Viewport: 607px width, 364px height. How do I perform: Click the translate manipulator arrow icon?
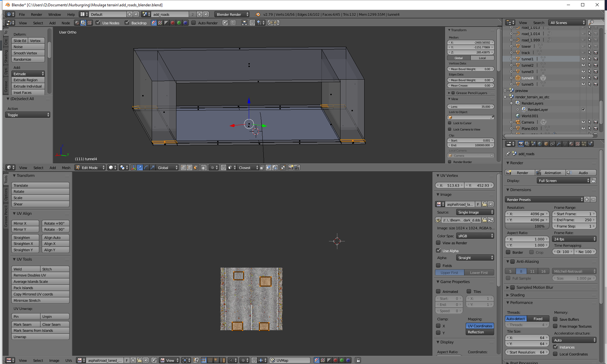tap(140, 168)
